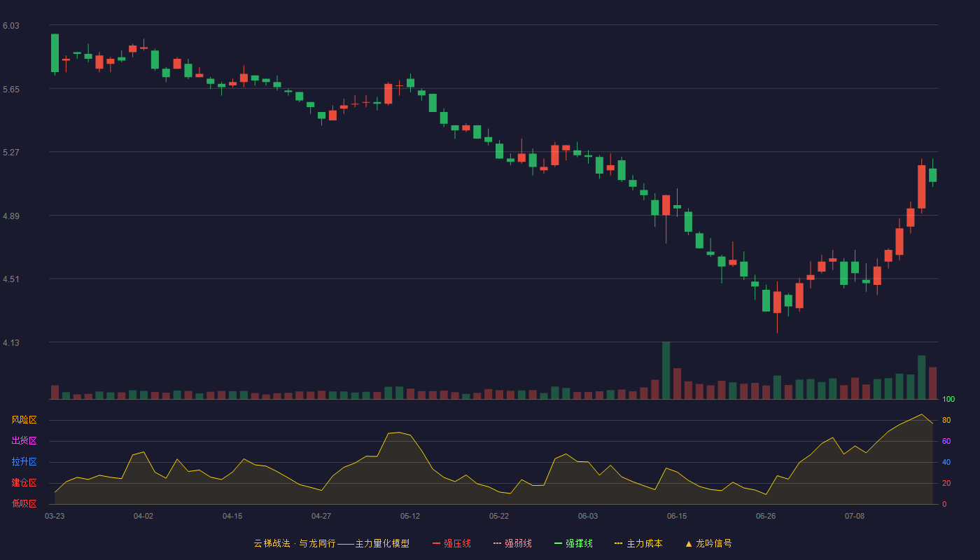Click the 06-03 date label
980x560 pixels.
(x=588, y=516)
